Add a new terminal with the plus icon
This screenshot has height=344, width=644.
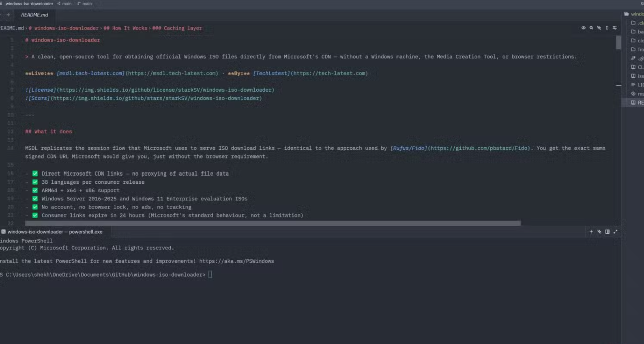[x=591, y=232]
